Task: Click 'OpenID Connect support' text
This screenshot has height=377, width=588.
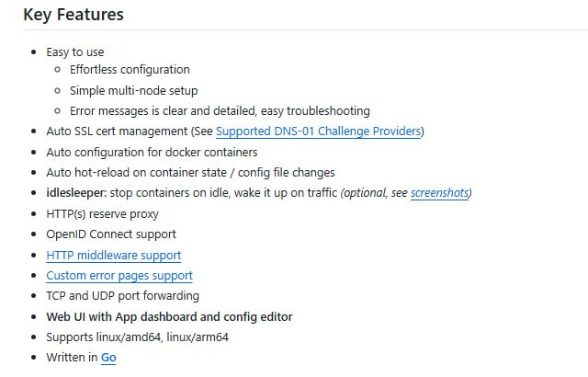Action: click(x=110, y=234)
